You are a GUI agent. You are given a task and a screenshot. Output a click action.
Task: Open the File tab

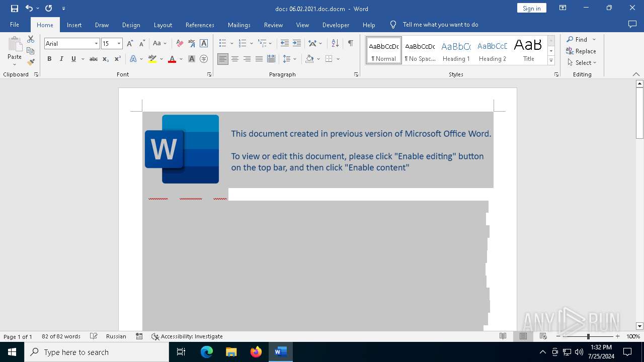(x=15, y=25)
